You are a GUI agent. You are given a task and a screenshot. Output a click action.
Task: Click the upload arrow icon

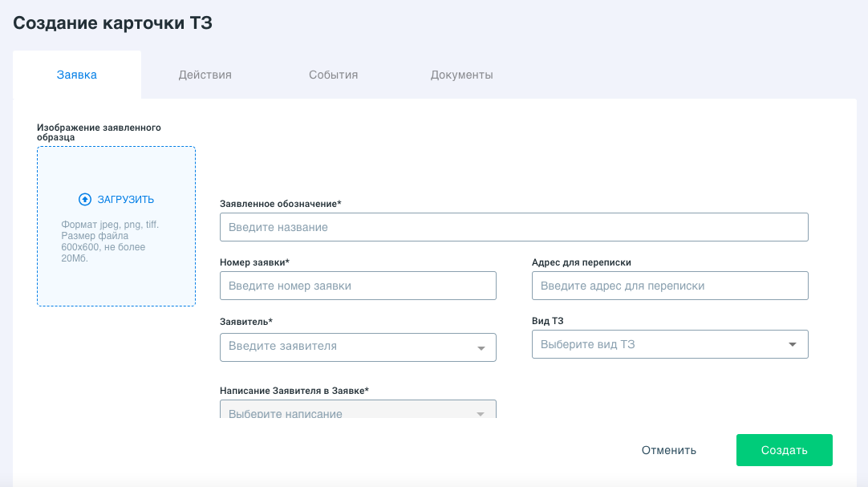point(85,200)
